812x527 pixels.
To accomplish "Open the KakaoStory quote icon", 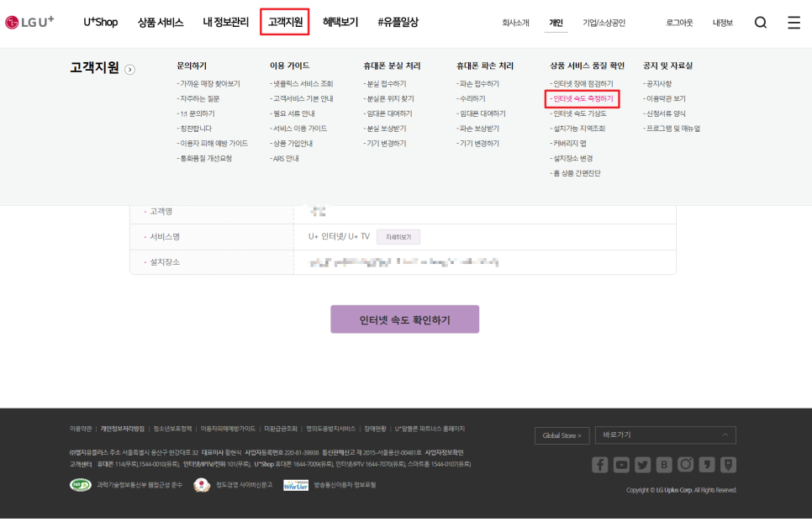I will point(707,464).
